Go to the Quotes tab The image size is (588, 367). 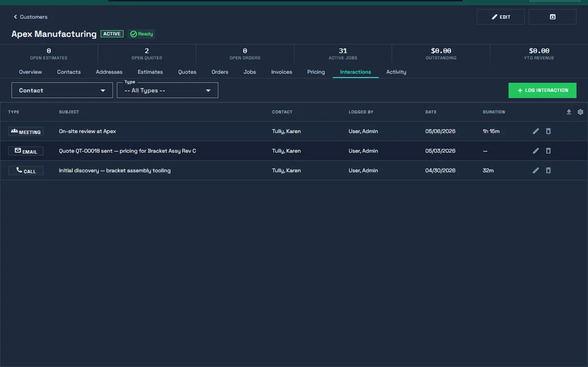187,72
